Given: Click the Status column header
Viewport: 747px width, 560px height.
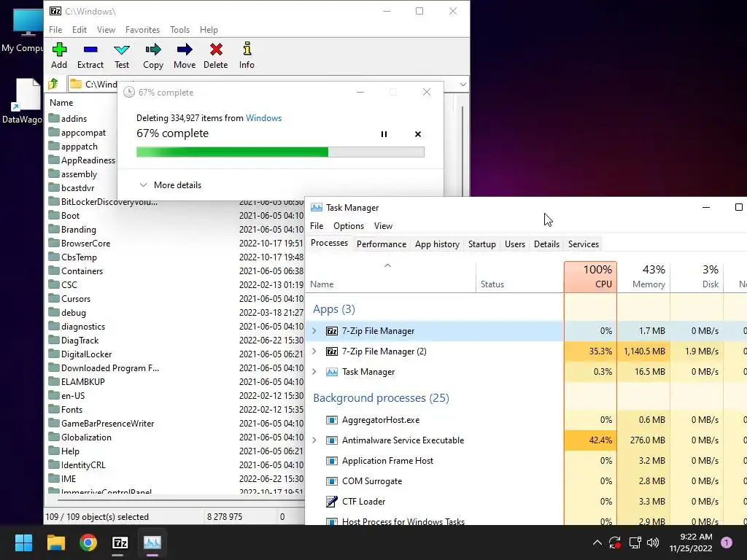Looking at the screenshot, I should pyautogui.click(x=519, y=276).
